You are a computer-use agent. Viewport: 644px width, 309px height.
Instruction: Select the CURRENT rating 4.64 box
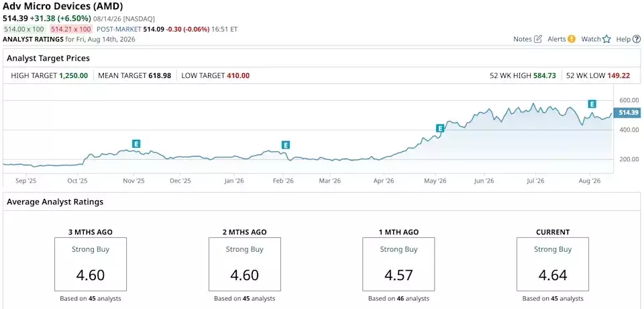pos(552,264)
